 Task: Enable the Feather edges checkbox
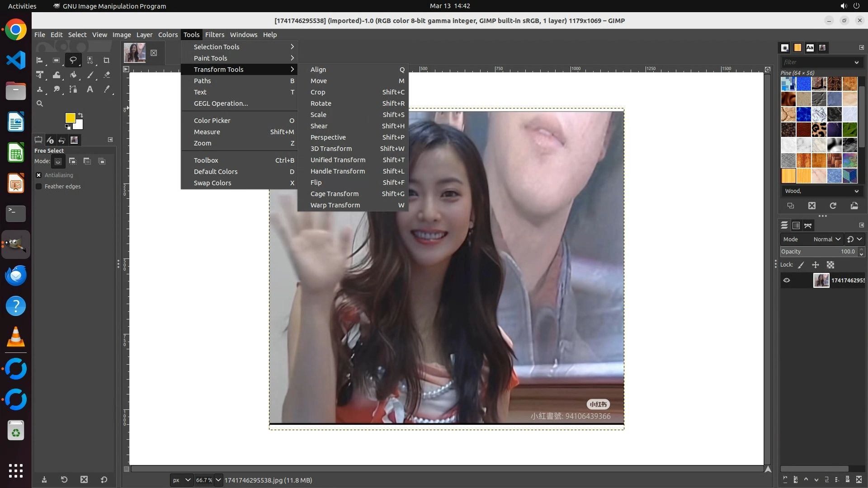point(39,187)
